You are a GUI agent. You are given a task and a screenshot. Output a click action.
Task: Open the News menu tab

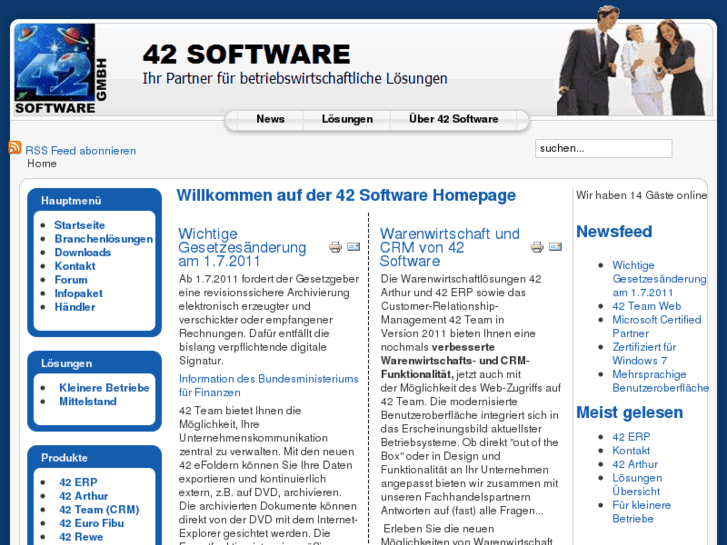tap(270, 119)
